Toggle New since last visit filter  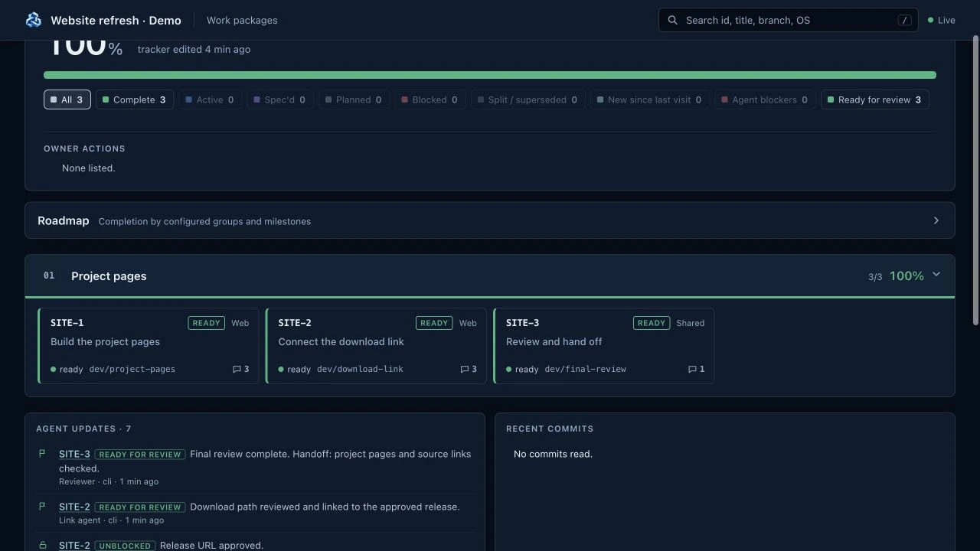[x=650, y=99]
